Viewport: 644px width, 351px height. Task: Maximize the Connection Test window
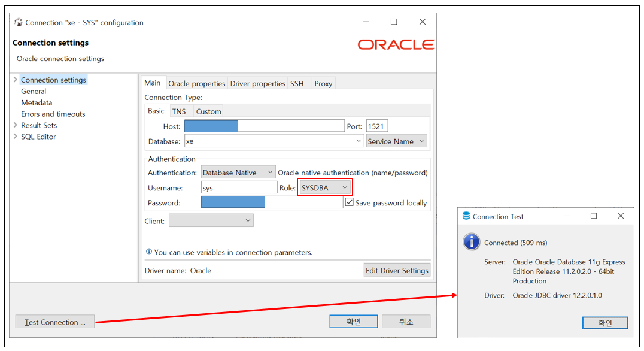[594, 216]
